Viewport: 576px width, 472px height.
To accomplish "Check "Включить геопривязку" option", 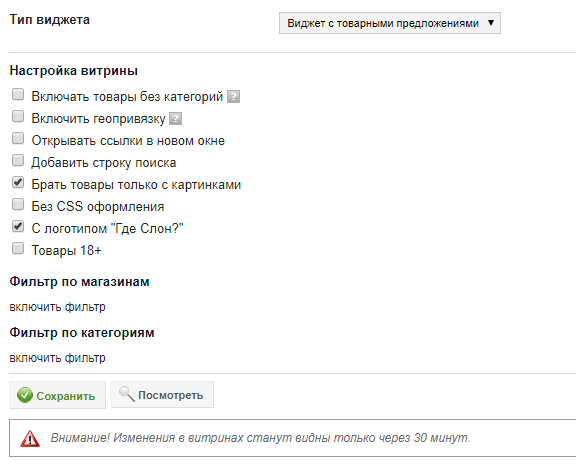I will point(18,116).
